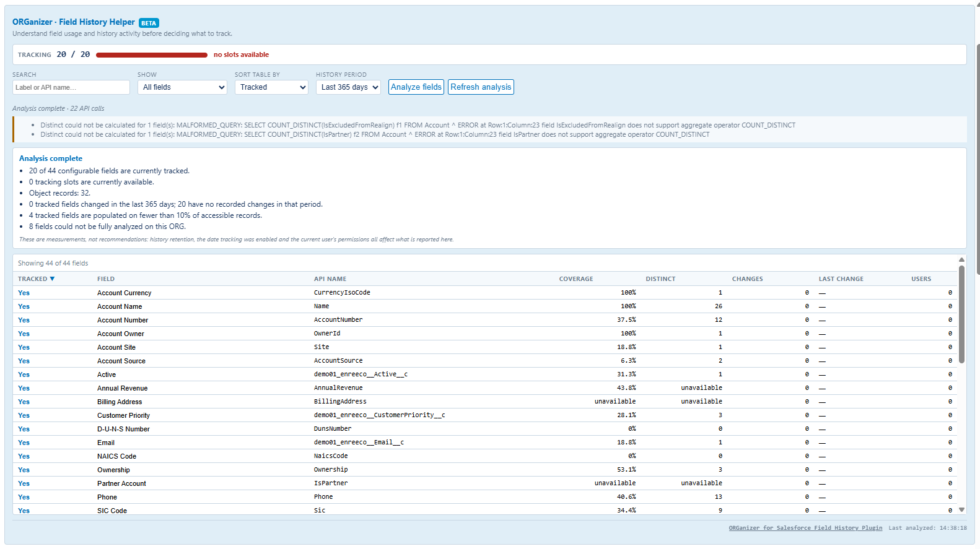The width and height of the screenshot is (980, 549).
Task: Click the TRACKING 20 / 20 counter
Action: (54, 54)
